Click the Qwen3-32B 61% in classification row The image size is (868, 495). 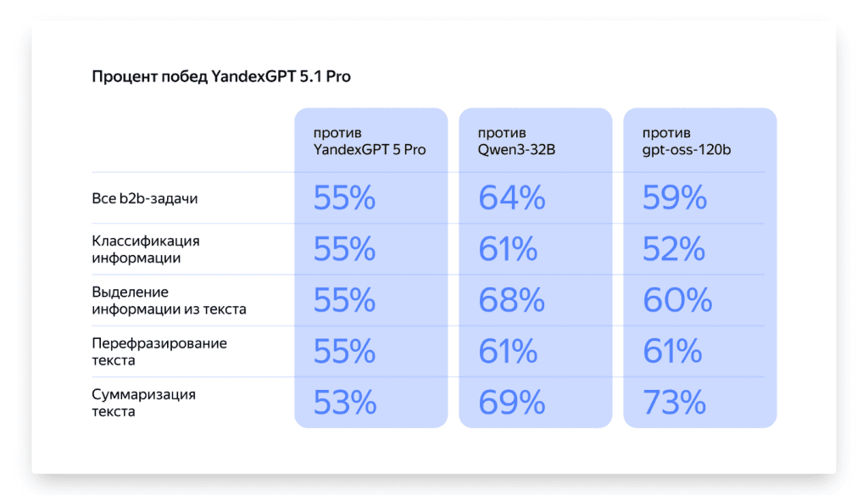(508, 249)
